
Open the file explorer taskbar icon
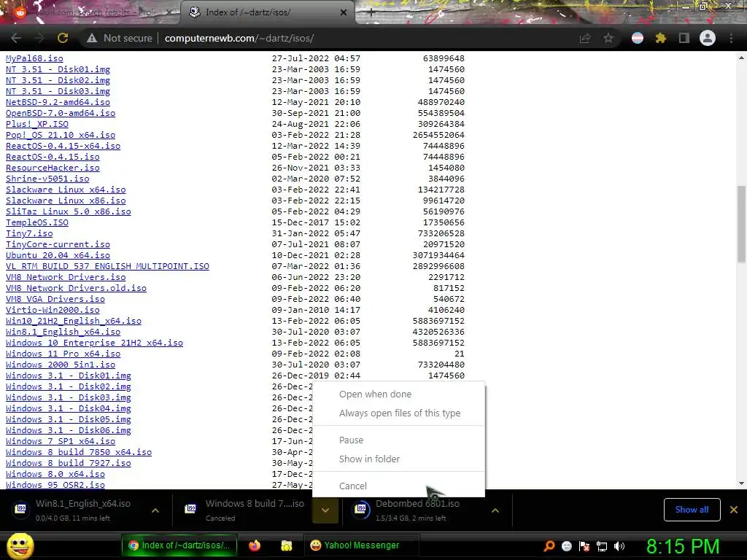[x=286, y=545]
